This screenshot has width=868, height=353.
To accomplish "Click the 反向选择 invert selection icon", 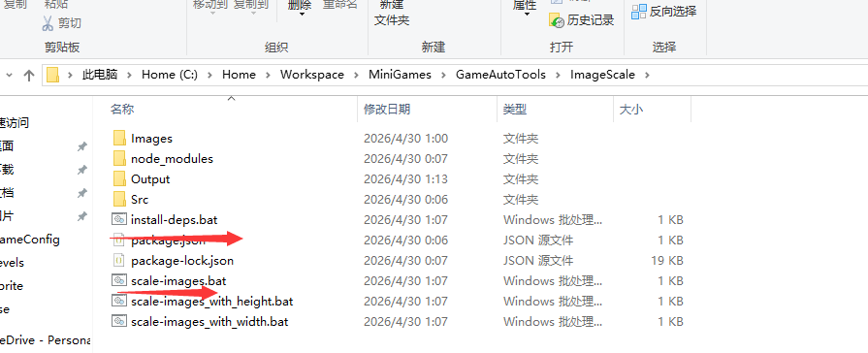I will [639, 12].
